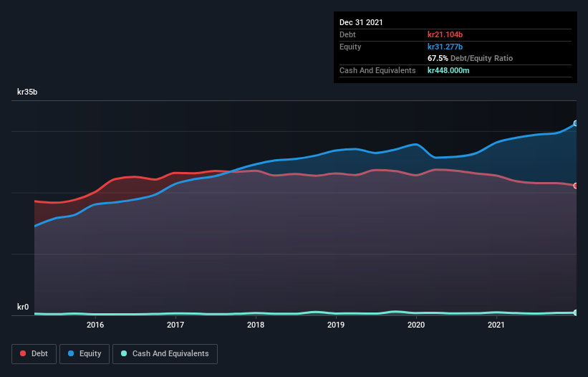Click the 2019 x-axis label
Screen dimensions: 588x377
coord(336,325)
